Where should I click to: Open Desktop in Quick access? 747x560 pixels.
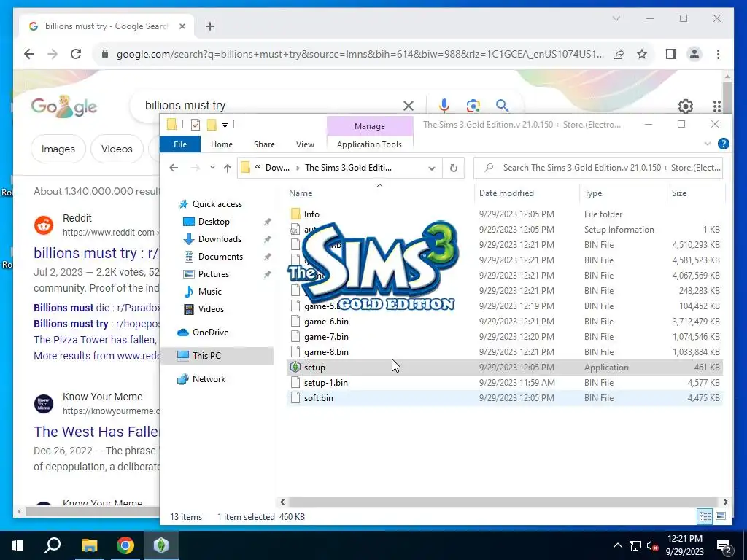click(x=214, y=222)
